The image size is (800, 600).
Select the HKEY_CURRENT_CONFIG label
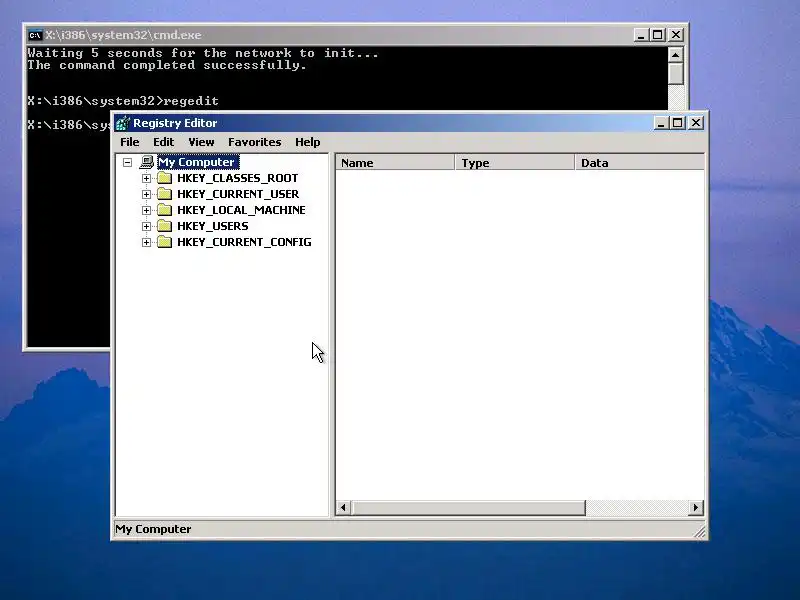[244, 242]
